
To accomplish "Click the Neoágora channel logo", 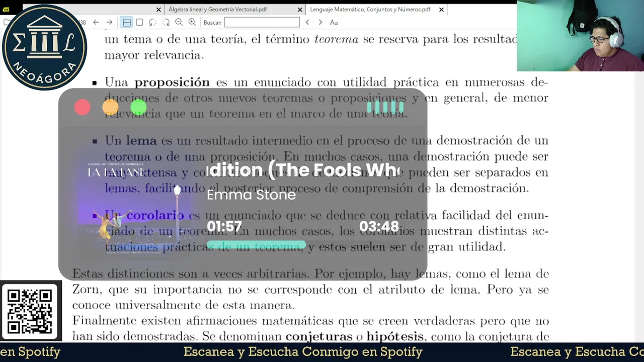I will click(44, 47).
